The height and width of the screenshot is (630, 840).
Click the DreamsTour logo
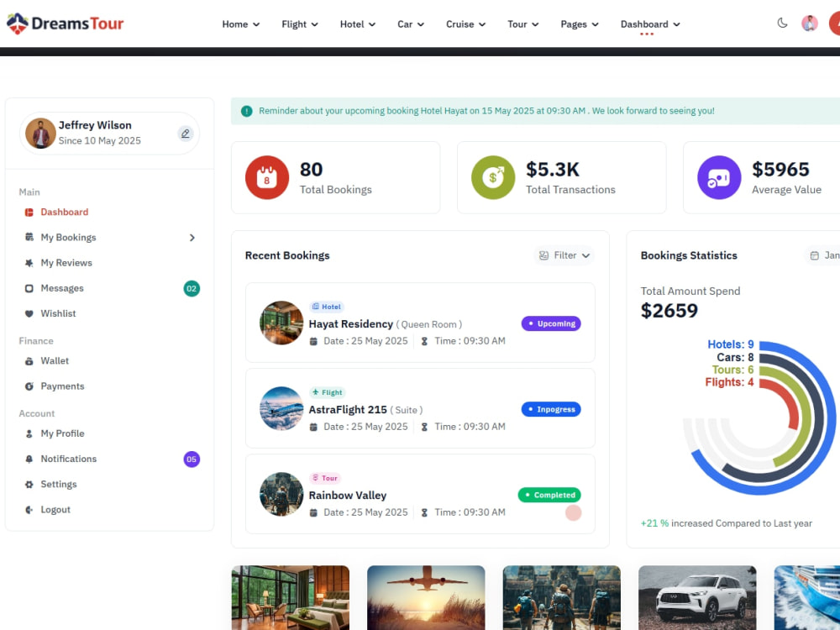[65, 24]
